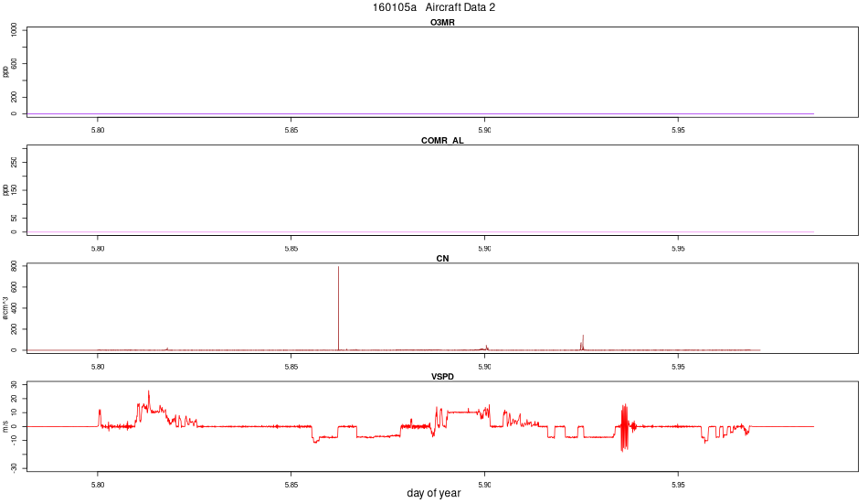This screenshot has height=503, width=868.
Task: Click the 1000 label on the O3MR y-axis
Action: click(14, 30)
